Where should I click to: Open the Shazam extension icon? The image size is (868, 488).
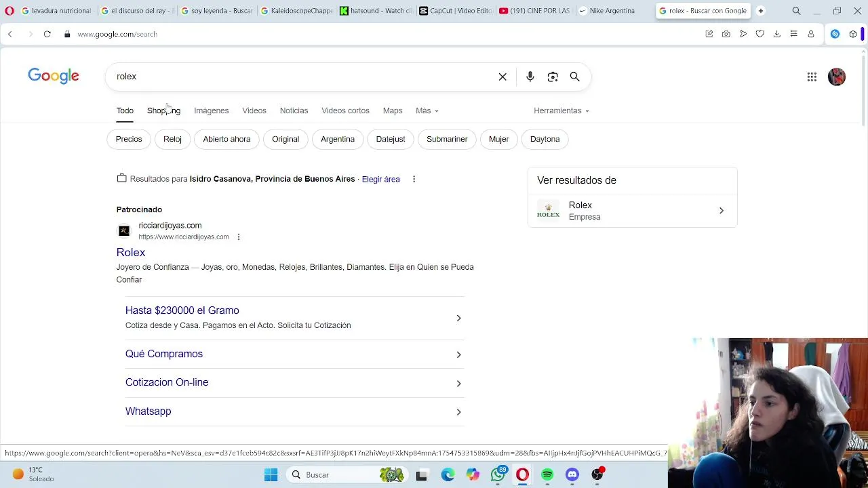(x=835, y=34)
